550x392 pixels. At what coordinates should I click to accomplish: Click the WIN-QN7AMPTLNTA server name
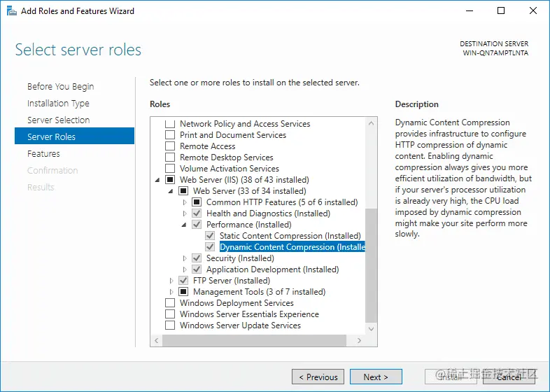tap(495, 53)
